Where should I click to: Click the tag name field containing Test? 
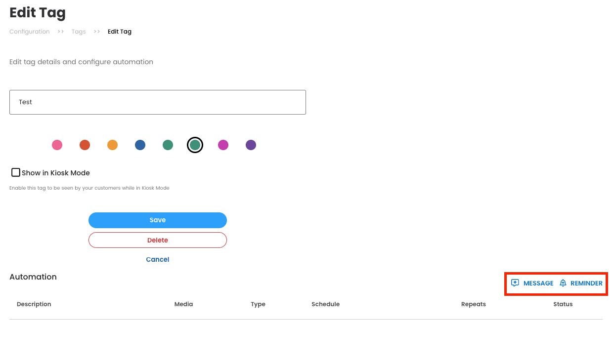157,102
